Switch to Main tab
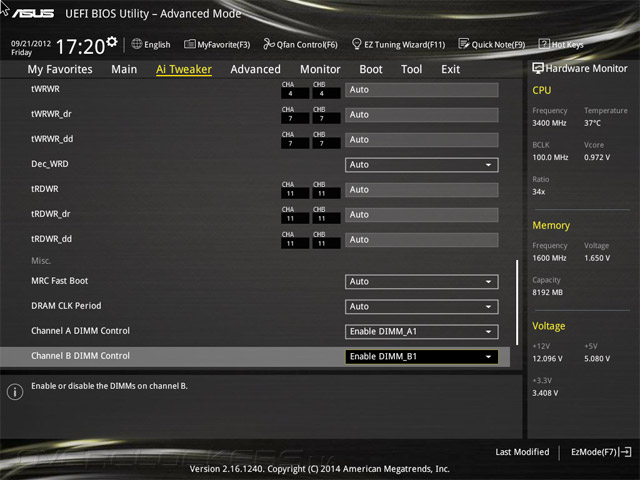 click(x=124, y=69)
